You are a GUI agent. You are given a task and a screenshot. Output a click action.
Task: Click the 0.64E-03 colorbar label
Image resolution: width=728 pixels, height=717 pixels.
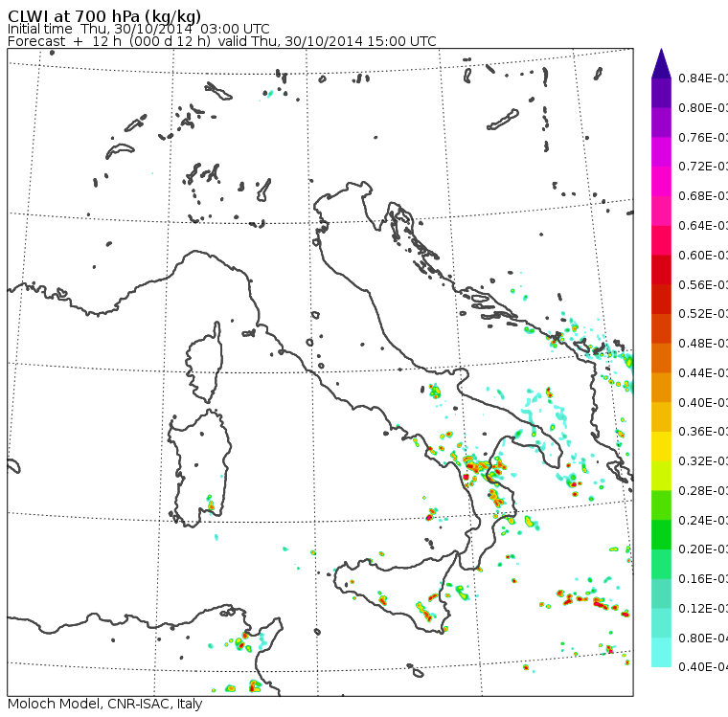tap(703, 226)
